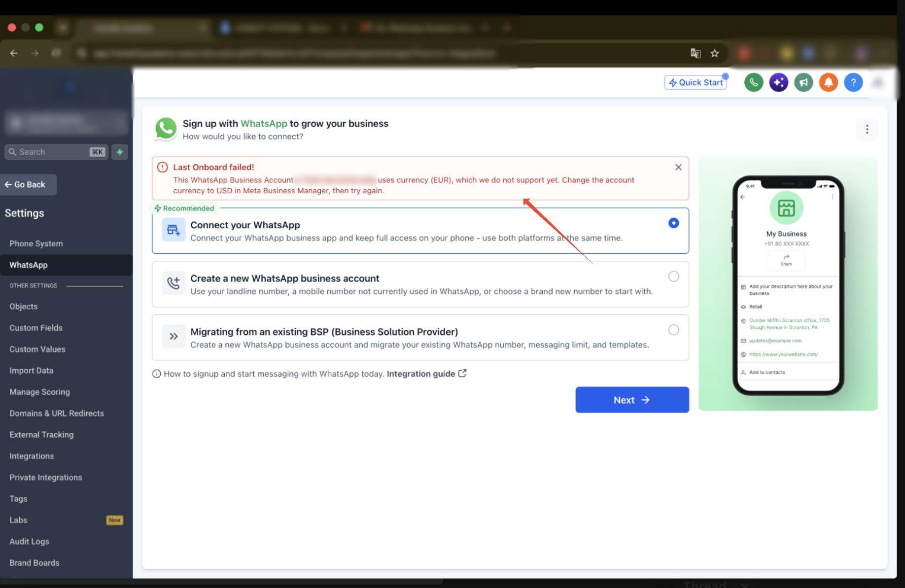Click the sidebar Search field

tap(56, 152)
